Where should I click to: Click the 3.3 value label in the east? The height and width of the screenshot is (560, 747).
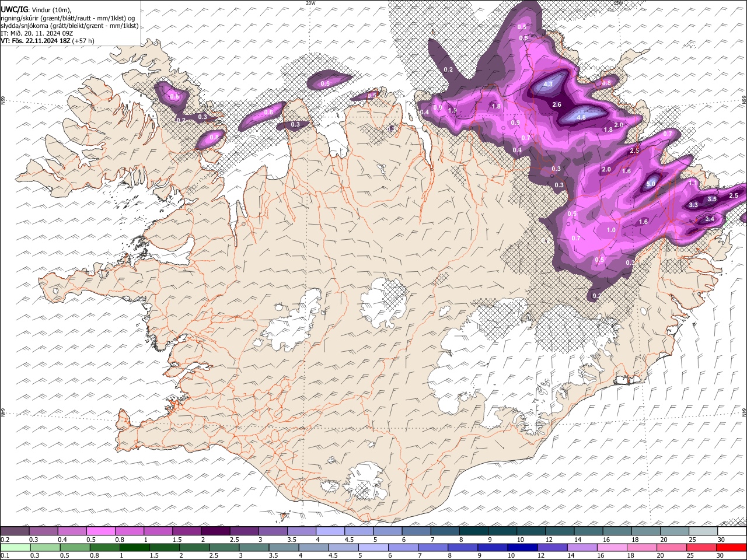coord(693,205)
